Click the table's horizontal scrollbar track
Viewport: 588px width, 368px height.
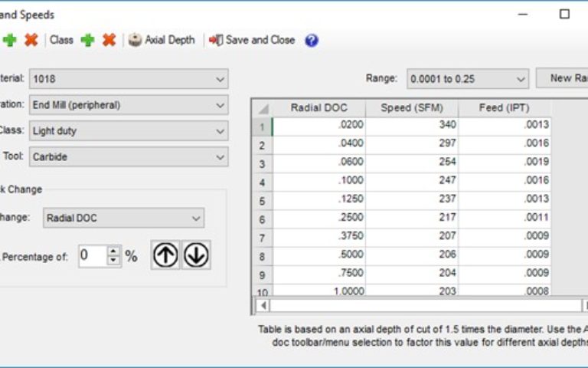point(426,305)
